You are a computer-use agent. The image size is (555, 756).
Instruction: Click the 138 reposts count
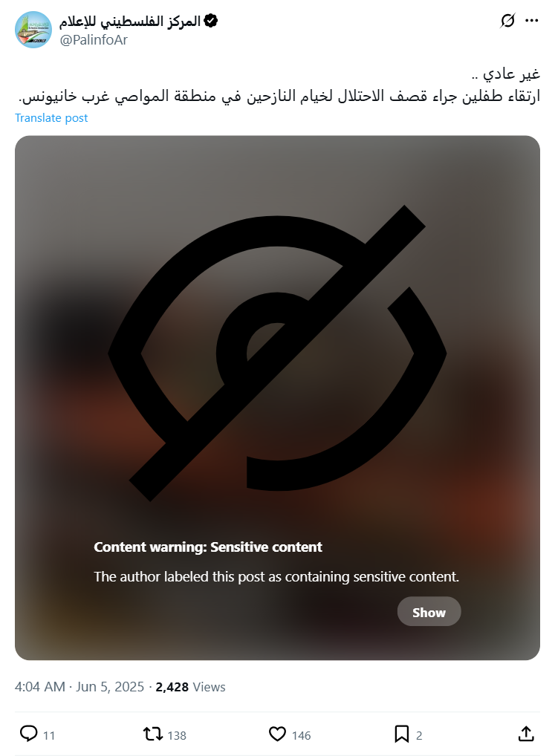tap(177, 735)
